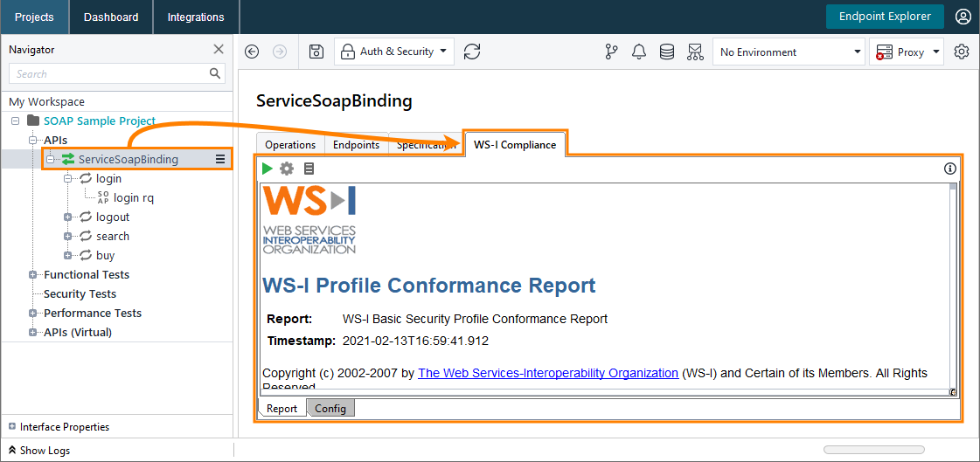Click the report list icon beside the gear
The height and width of the screenshot is (462, 980).
[x=309, y=169]
